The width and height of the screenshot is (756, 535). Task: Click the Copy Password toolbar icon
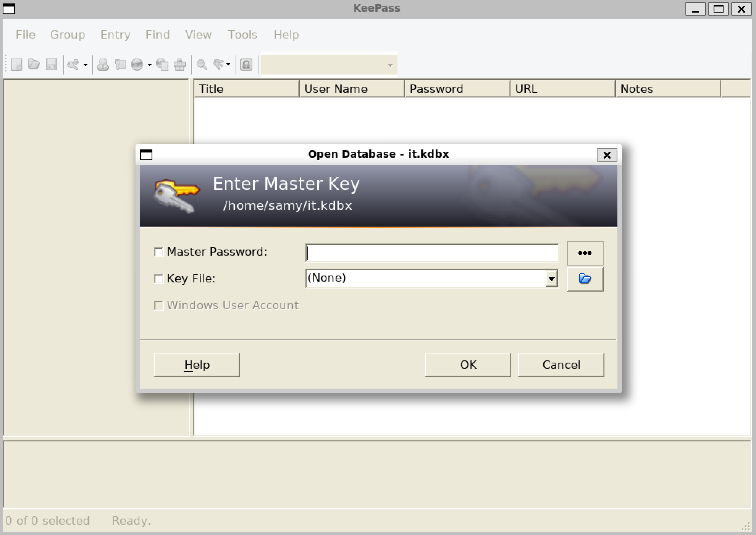[120, 65]
